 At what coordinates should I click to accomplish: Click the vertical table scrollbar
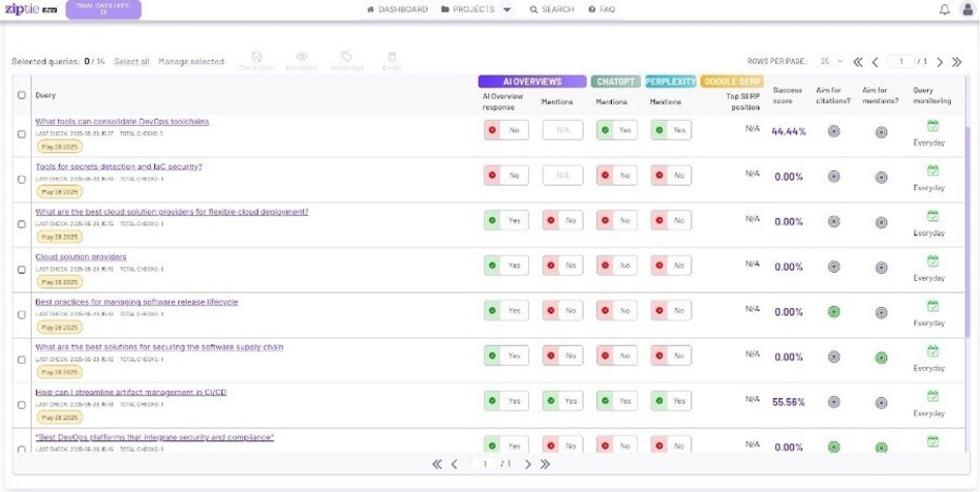pyautogui.click(x=967, y=232)
